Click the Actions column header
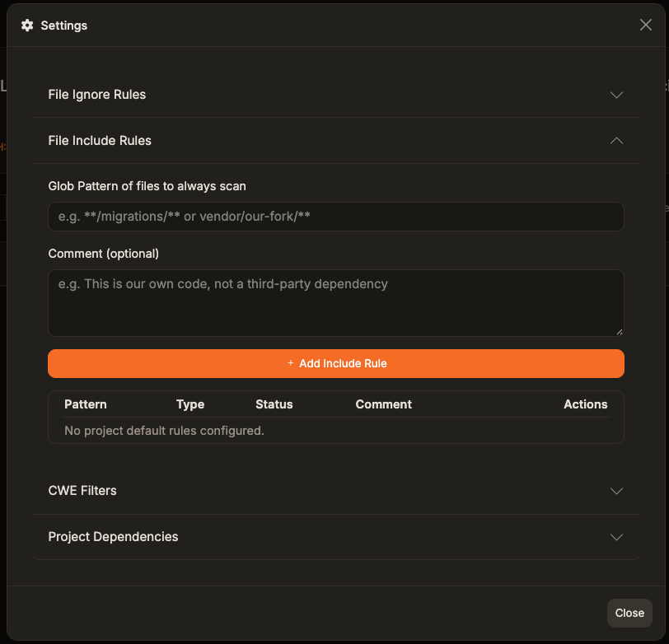The width and height of the screenshot is (669, 644). (x=585, y=404)
